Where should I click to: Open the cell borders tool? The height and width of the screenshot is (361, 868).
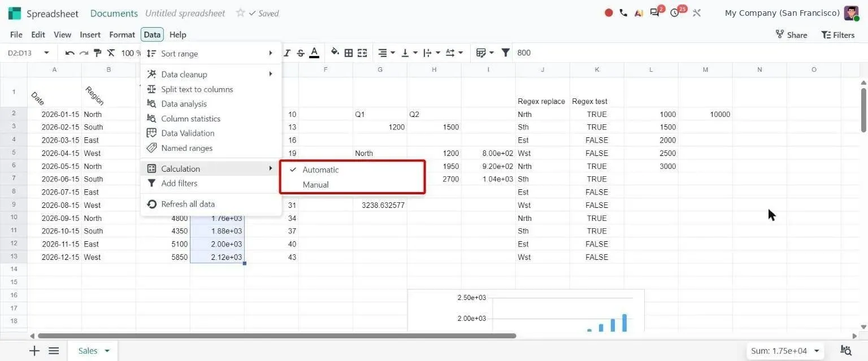[349, 53]
